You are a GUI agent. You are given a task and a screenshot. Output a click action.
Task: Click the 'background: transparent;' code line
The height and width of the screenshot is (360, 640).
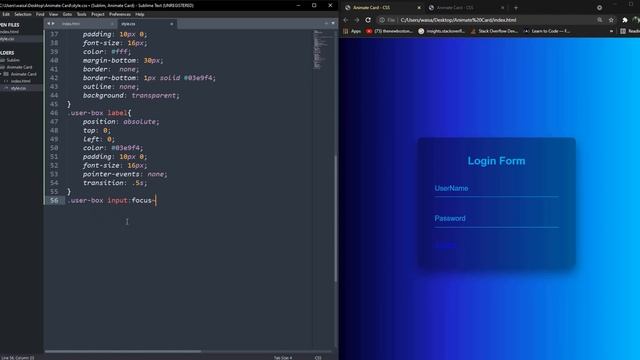click(x=131, y=96)
